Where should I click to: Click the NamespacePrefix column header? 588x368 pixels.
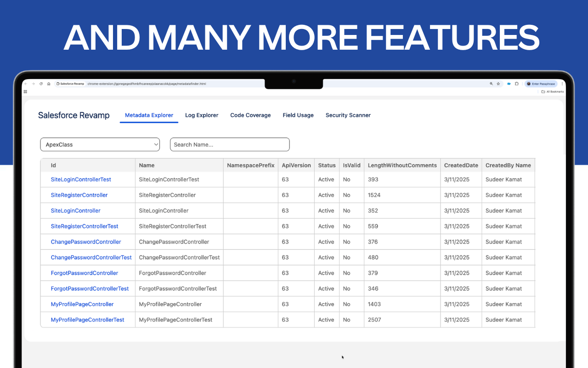pos(251,165)
